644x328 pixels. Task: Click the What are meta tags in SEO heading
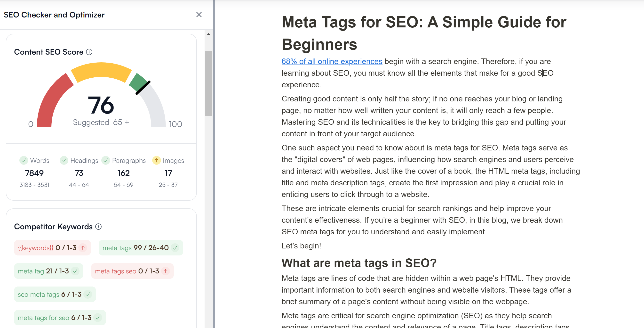click(359, 263)
